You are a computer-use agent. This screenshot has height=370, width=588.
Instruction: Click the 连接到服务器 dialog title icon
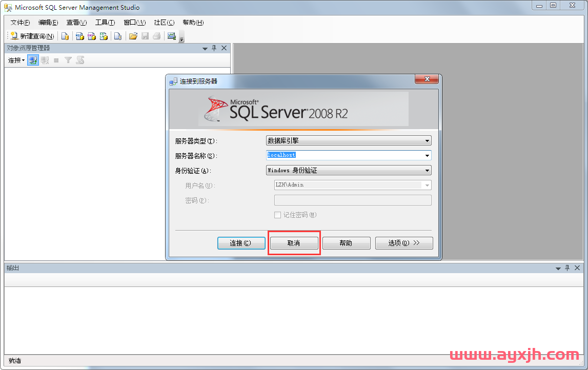[173, 81]
